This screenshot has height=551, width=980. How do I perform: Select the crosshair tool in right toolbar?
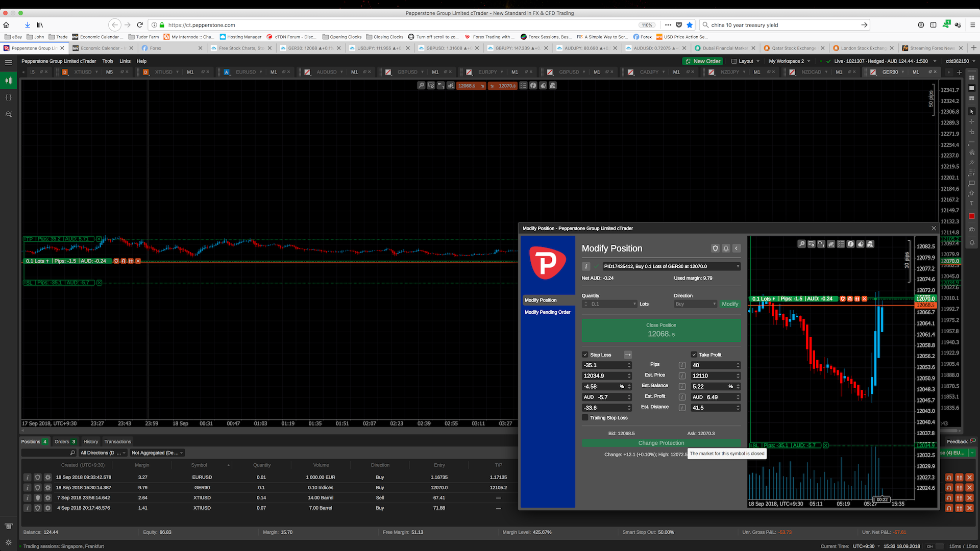pyautogui.click(x=971, y=121)
